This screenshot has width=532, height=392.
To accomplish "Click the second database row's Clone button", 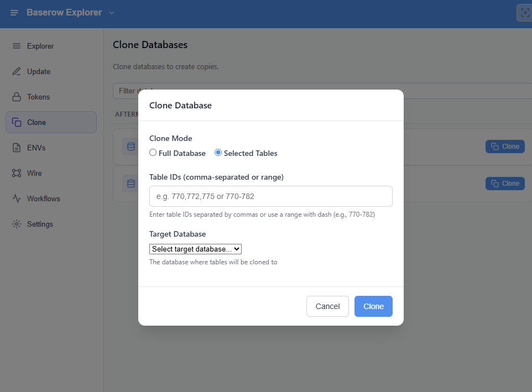I will point(505,183).
